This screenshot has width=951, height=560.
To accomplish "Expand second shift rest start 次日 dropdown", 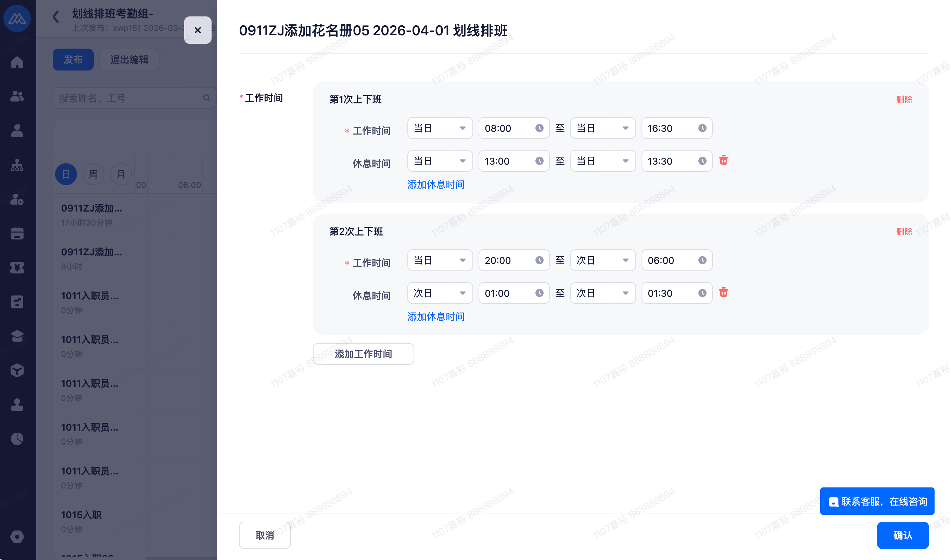I will pos(440,293).
